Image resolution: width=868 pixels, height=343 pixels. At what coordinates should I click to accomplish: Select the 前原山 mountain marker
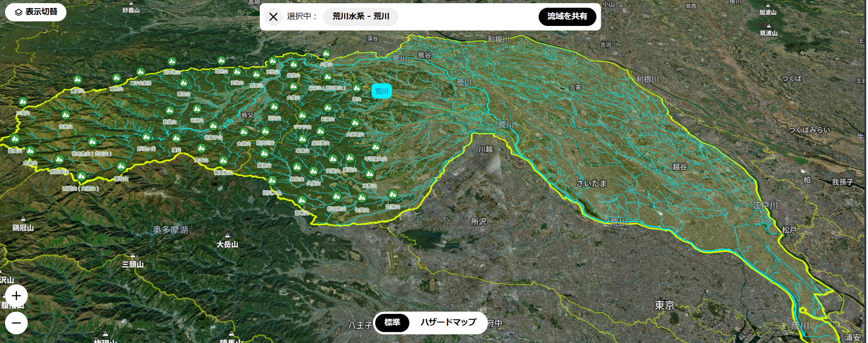click(x=257, y=74)
